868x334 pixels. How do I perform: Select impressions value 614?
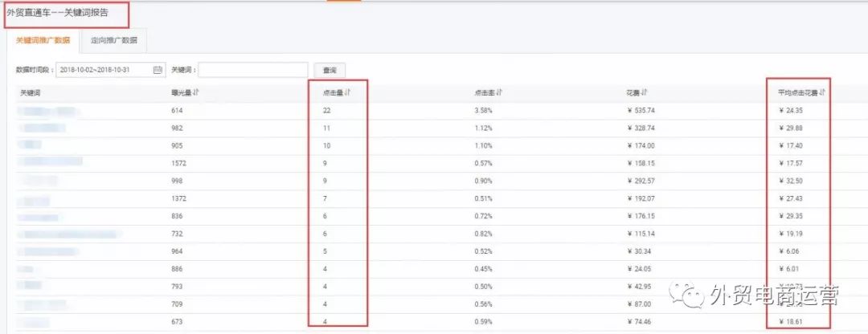177,111
